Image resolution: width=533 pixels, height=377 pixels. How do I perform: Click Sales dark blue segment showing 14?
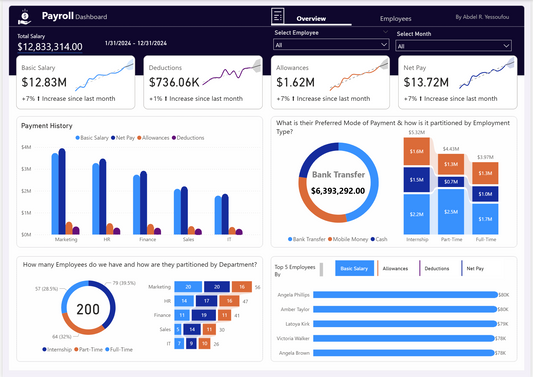192,329
